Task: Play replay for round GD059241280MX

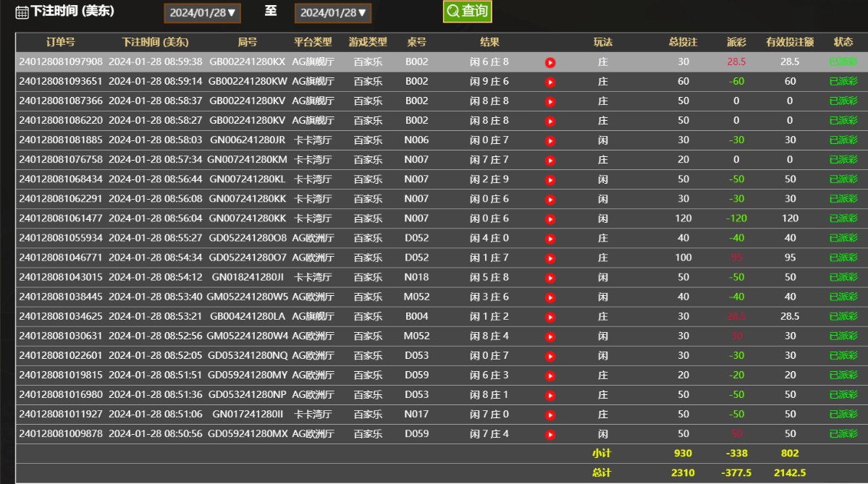Action: (550, 435)
